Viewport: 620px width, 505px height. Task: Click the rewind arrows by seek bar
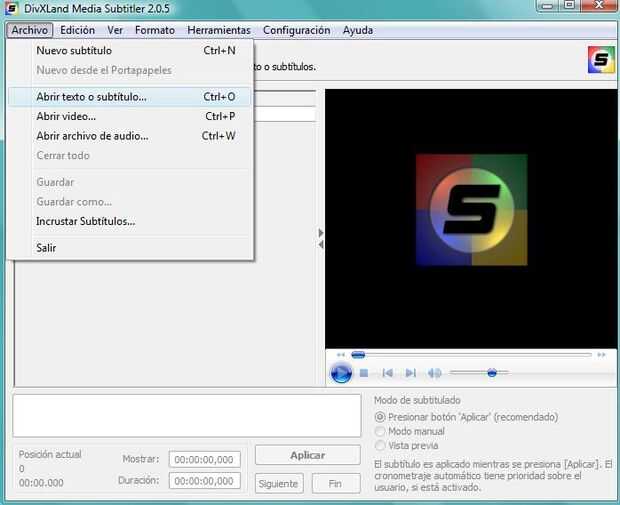(x=341, y=355)
